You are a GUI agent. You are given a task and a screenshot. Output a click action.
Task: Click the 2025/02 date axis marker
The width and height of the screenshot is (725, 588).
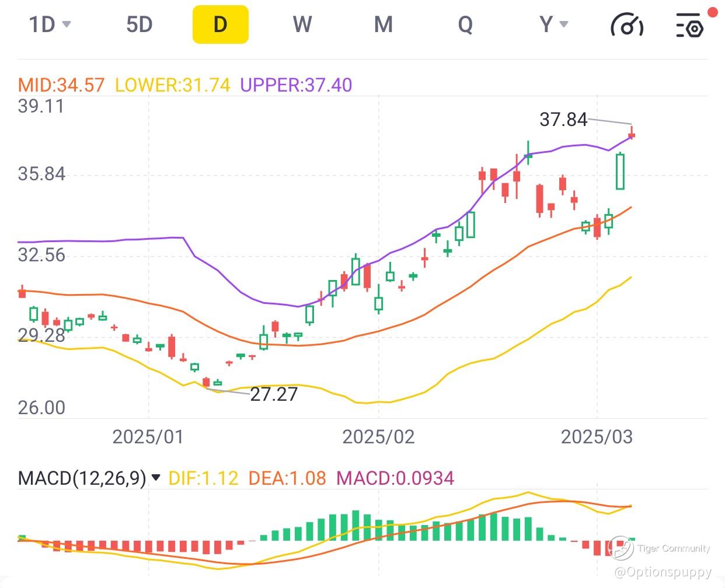click(x=378, y=436)
